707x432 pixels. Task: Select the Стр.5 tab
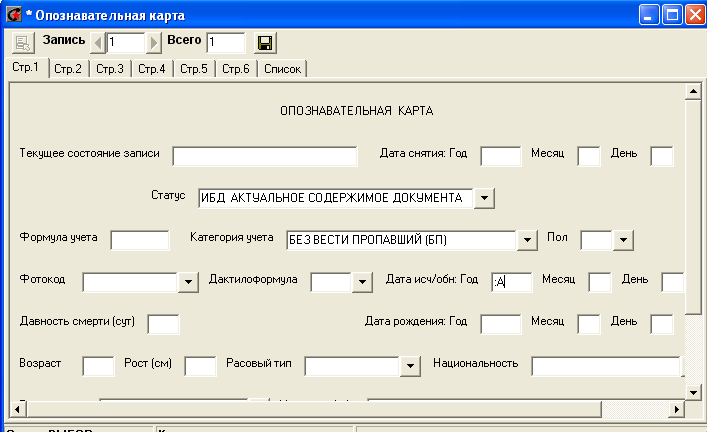pos(193,69)
